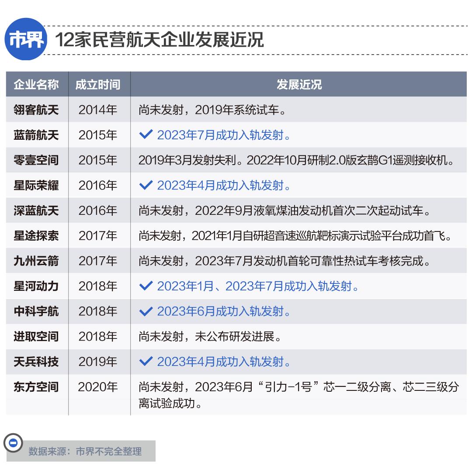This screenshot has width=472, height=476.
Task: Click 2014年 in the 翎客航天 row
Action: pos(98,110)
